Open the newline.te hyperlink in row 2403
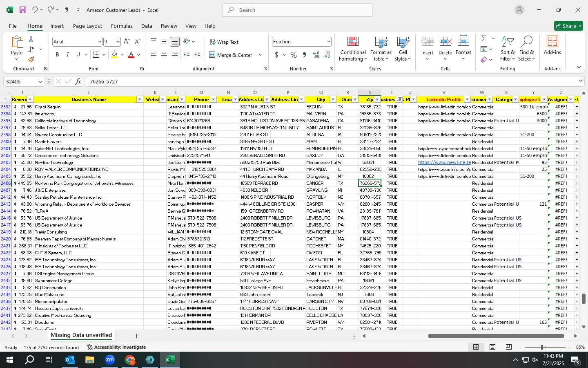The image size is (588, 368). coord(444,162)
